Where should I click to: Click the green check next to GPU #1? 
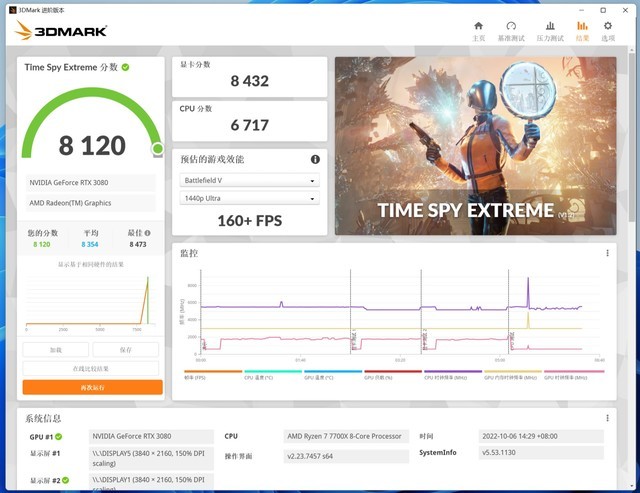coord(59,437)
